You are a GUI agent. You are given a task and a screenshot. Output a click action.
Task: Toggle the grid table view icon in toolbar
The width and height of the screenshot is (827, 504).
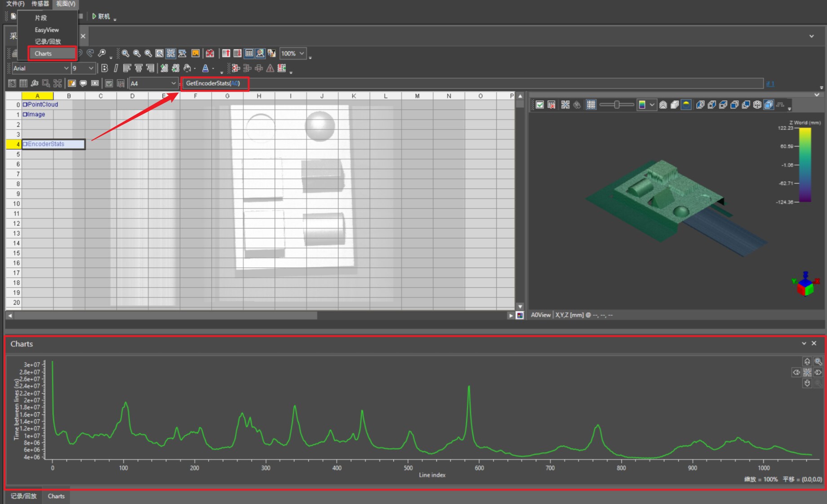point(249,53)
